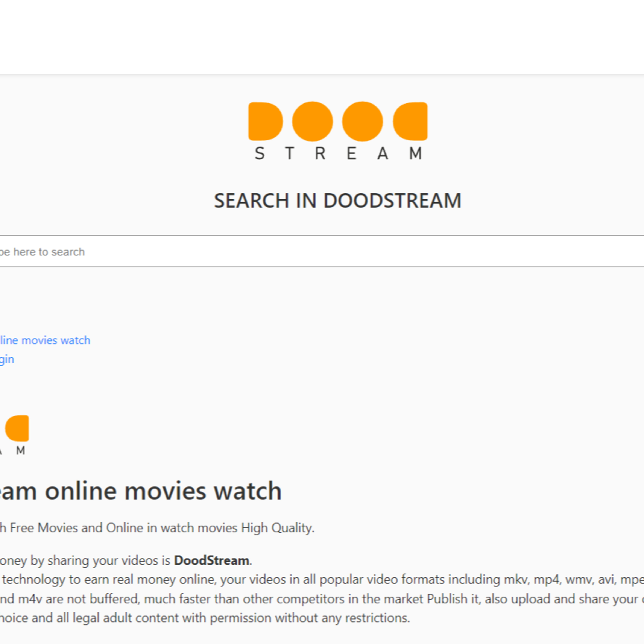Click the large DoodStream logo at top
Viewport: 644px width, 644px height.
click(x=338, y=131)
